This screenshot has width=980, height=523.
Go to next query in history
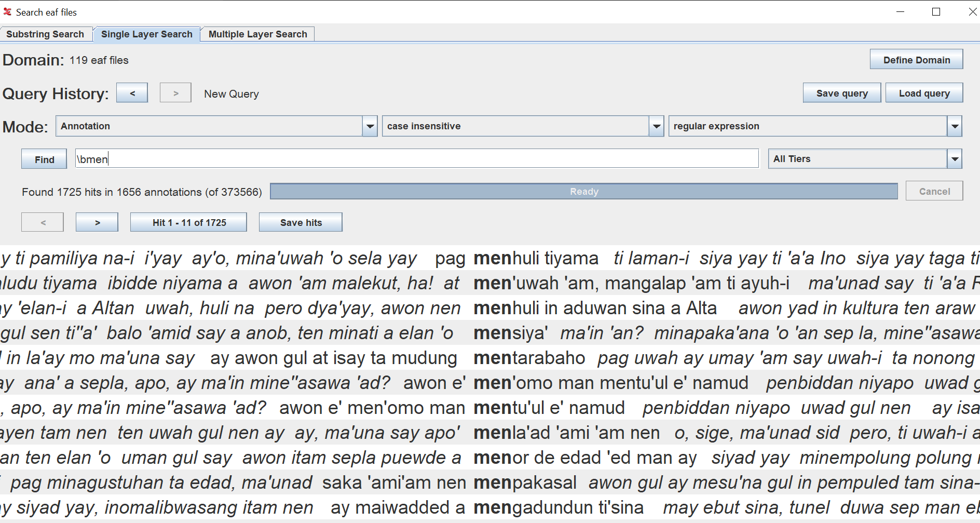[175, 93]
